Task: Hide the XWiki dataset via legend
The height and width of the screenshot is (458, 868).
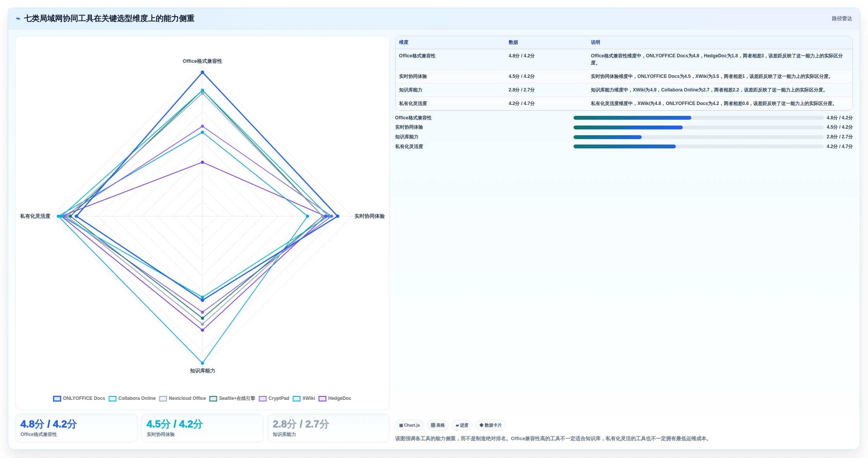Action: tap(304, 398)
